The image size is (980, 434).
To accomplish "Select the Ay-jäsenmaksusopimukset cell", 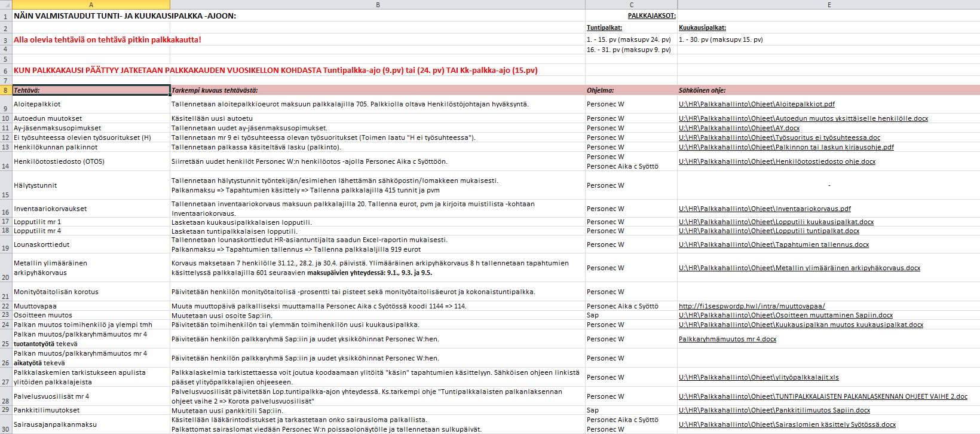I will pos(91,128).
